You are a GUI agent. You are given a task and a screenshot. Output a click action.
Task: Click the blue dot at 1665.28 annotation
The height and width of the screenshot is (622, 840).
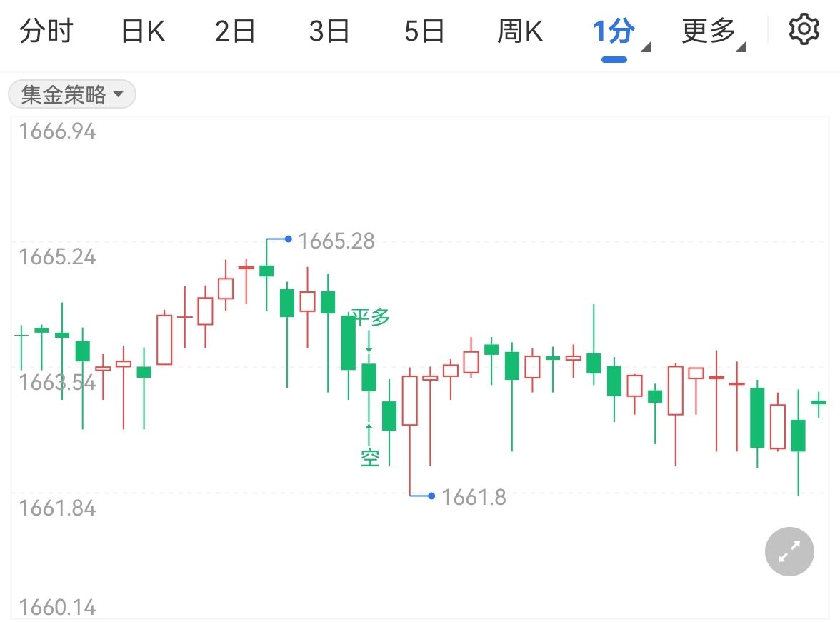(289, 237)
